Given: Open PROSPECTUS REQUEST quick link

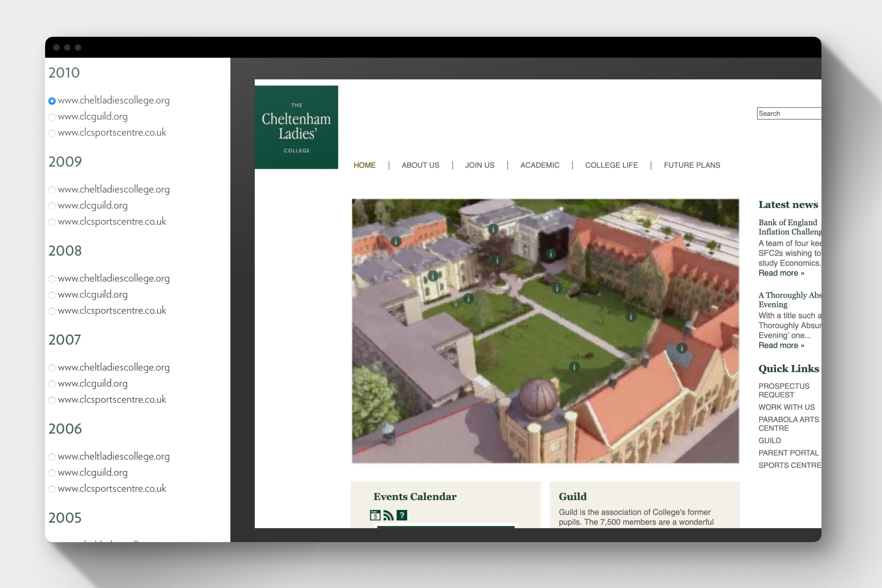Looking at the screenshot, I should (784, 390).
